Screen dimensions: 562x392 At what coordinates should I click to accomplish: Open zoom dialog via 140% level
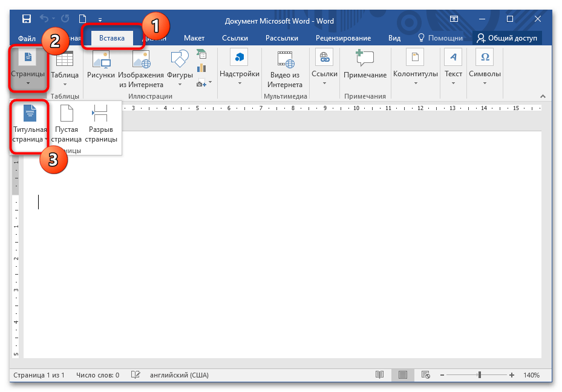tap(531, 375)
